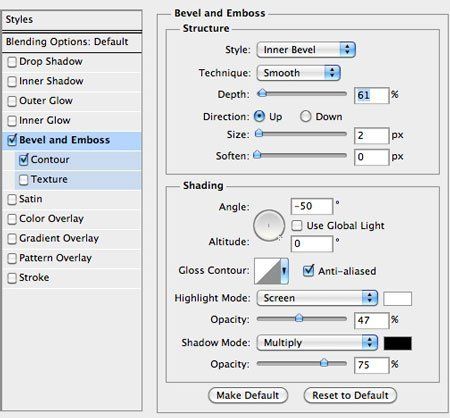Click the Soften pixel value field
The height and width of the screenshot is (418, 450).
click(372, 157)
